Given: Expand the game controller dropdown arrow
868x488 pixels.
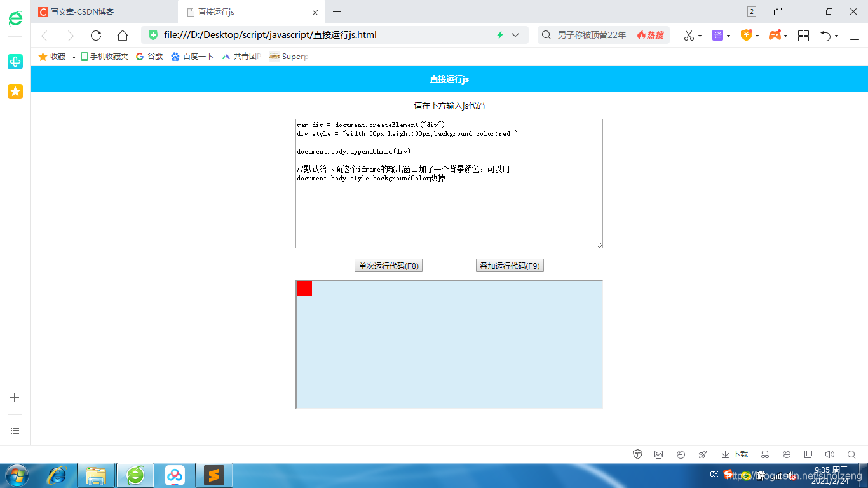Looking at the screenshot, I should tap(786, 36).
